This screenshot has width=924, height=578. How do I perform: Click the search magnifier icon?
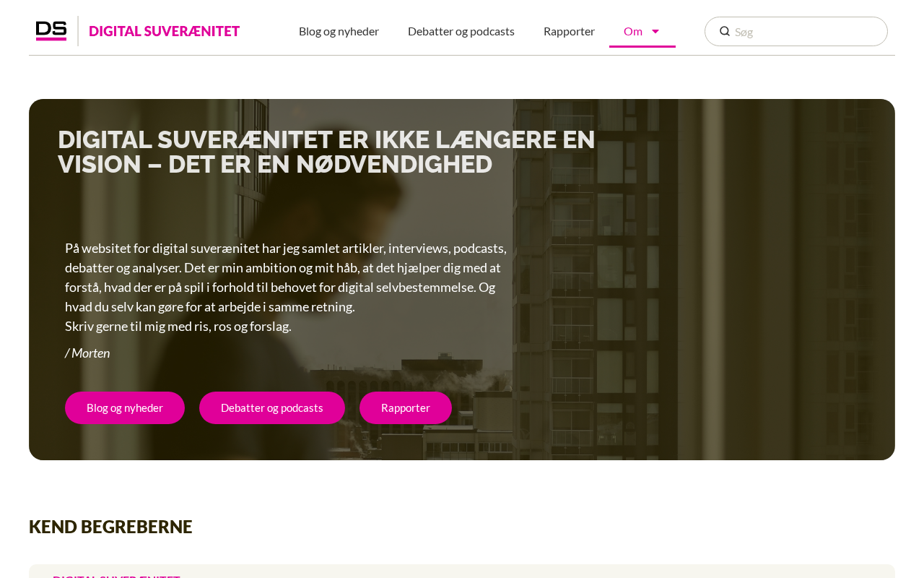point(725,31)
